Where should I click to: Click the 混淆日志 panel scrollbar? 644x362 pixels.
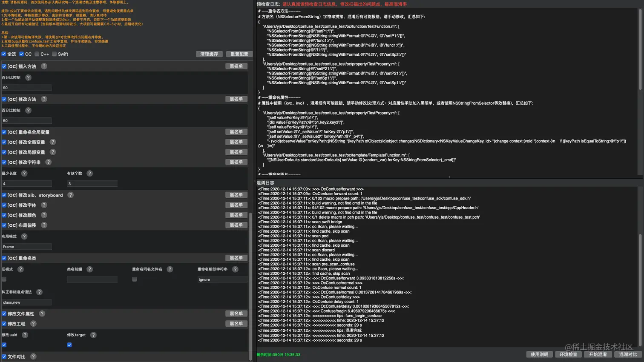(x=640, y=289)
